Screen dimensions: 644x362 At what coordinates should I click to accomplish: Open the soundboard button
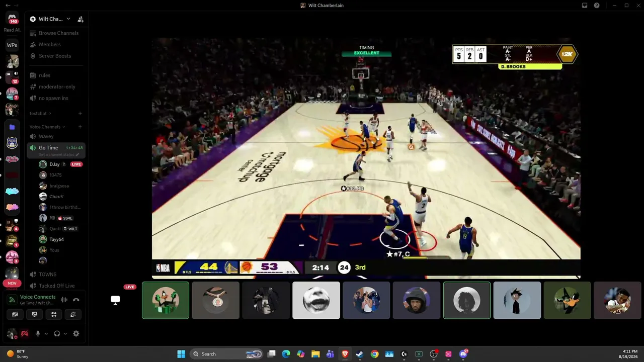coord(73,314)
